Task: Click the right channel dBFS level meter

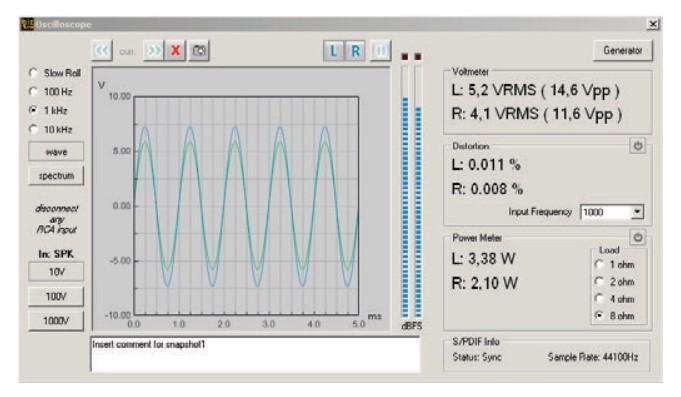Action: click(x=418, y=192)
